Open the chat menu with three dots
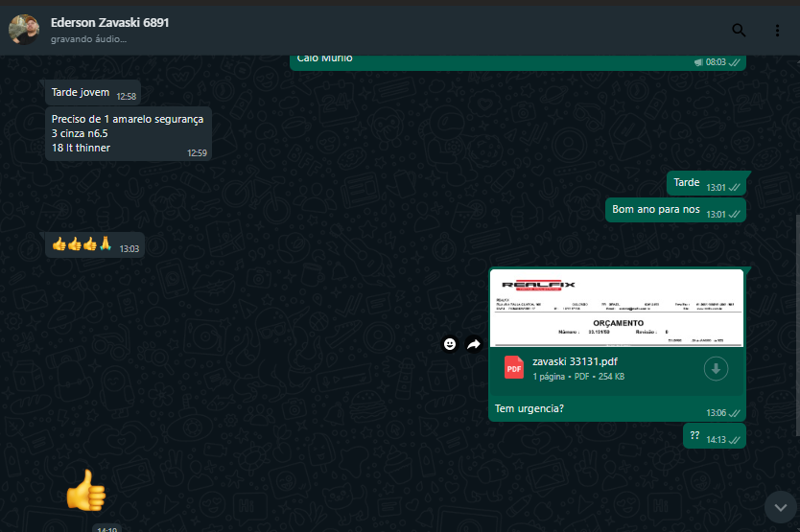The height and width of the screenshot is (532, 800). coord(777,30)
